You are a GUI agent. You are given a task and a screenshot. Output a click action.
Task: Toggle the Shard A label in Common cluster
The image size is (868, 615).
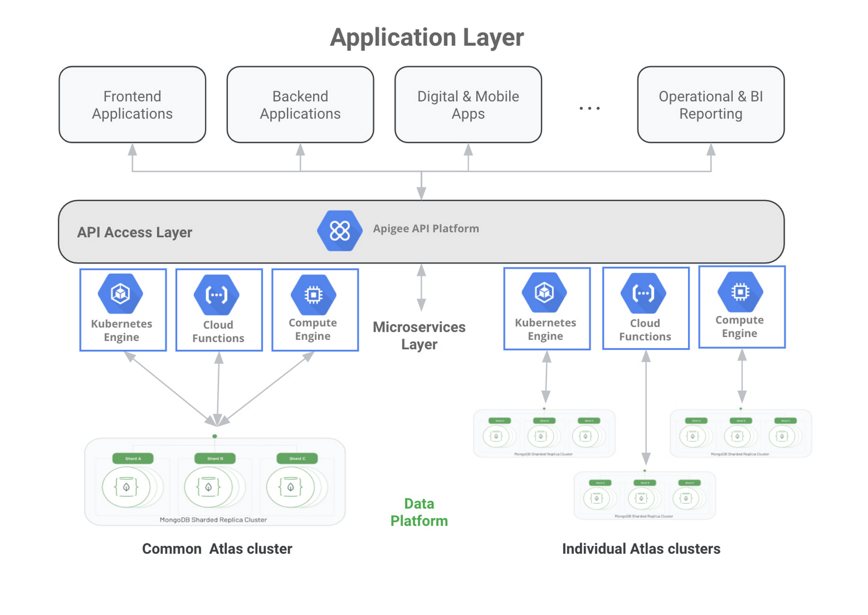tap(133, 458)
